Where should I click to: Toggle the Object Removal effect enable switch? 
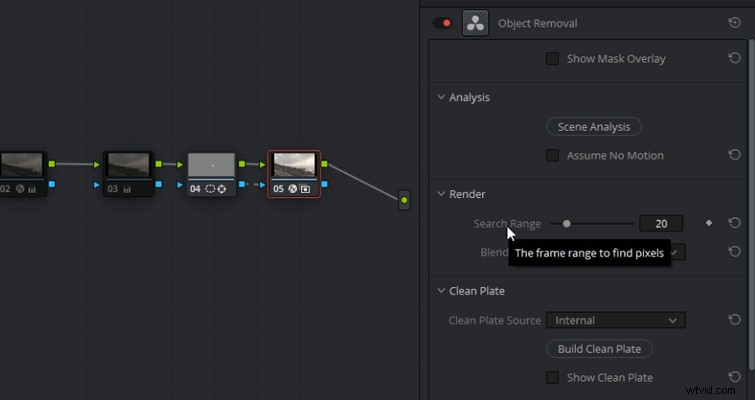pos(442,23)
